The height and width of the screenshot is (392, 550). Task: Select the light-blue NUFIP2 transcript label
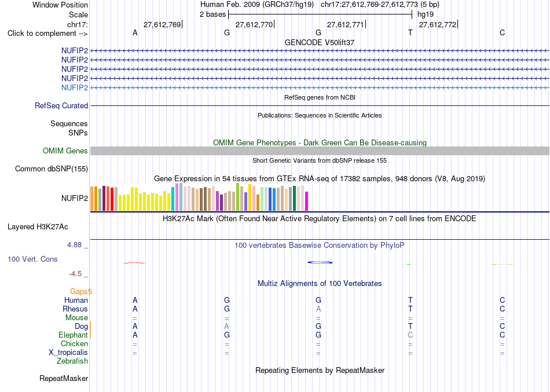(x=74, y=88)
